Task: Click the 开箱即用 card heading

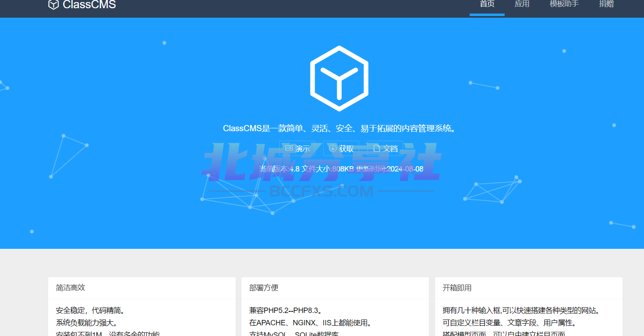Action: (457, 288)
